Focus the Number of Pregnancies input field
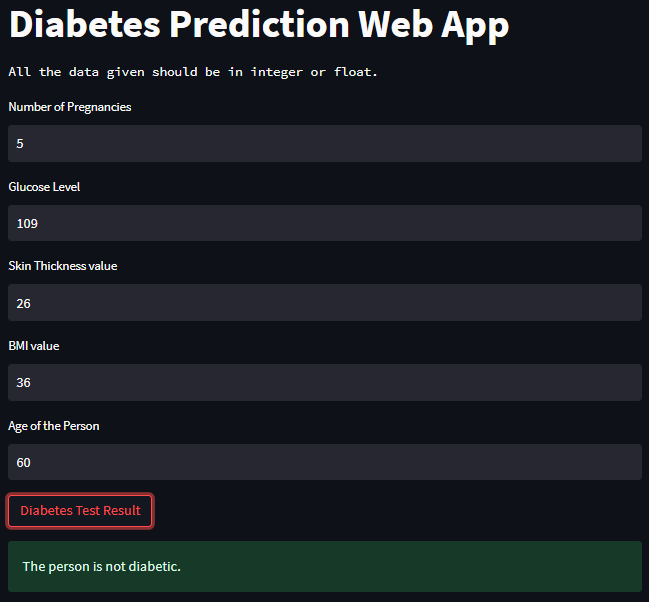 (x=325, y=143)
